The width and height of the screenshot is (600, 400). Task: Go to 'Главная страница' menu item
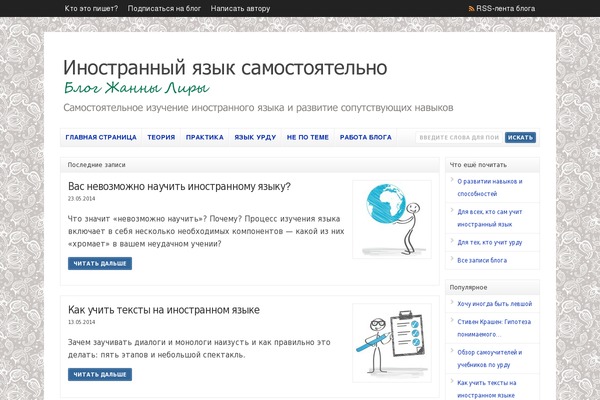[x=101, y=137]
